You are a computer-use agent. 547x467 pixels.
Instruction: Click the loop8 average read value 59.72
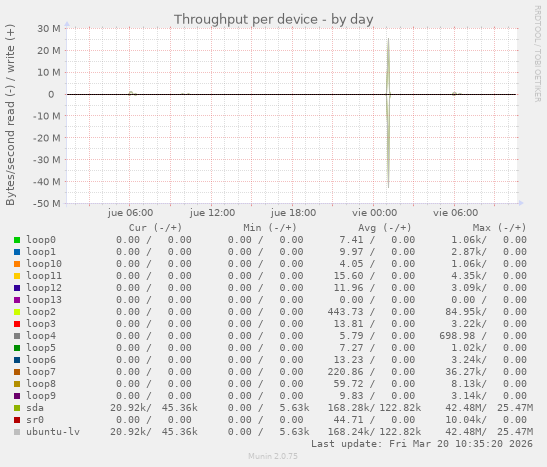(x=349, y=384)
